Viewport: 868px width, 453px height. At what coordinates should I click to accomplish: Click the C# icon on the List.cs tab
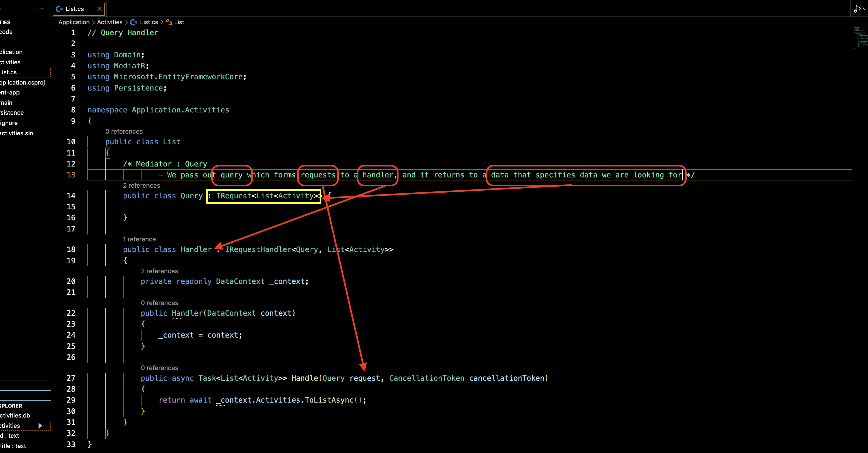coord(60,9)
